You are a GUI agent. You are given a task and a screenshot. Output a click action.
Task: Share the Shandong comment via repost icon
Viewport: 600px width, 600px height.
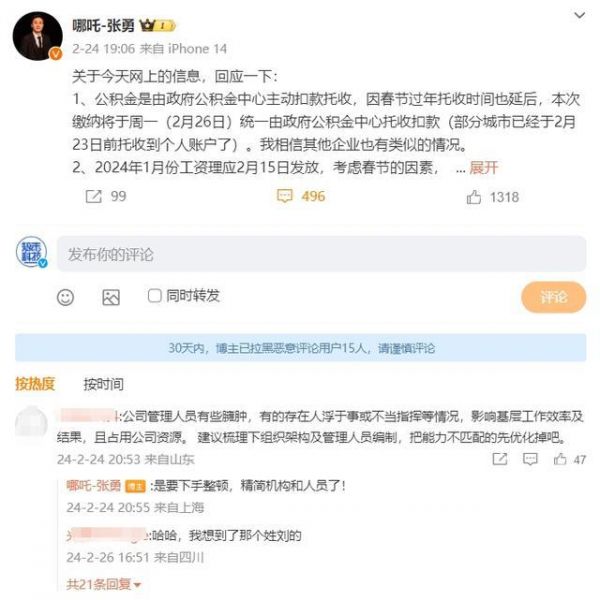(500, 458)
